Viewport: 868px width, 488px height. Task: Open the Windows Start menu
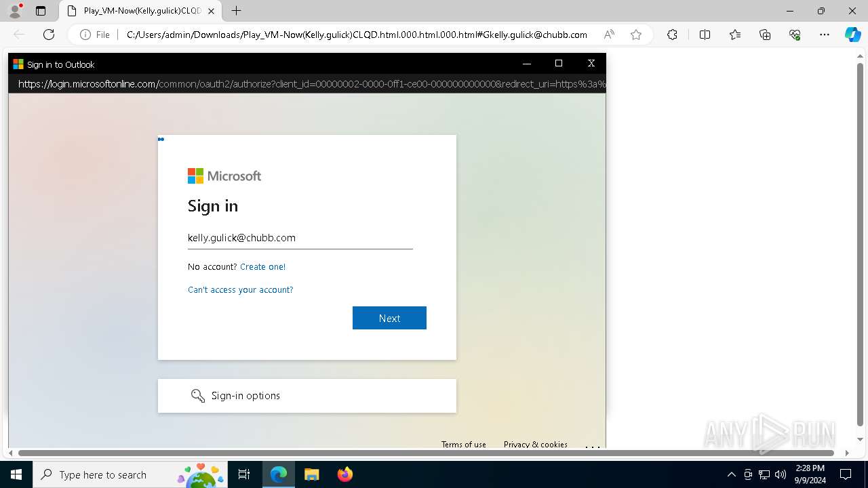tap(16, 474)
